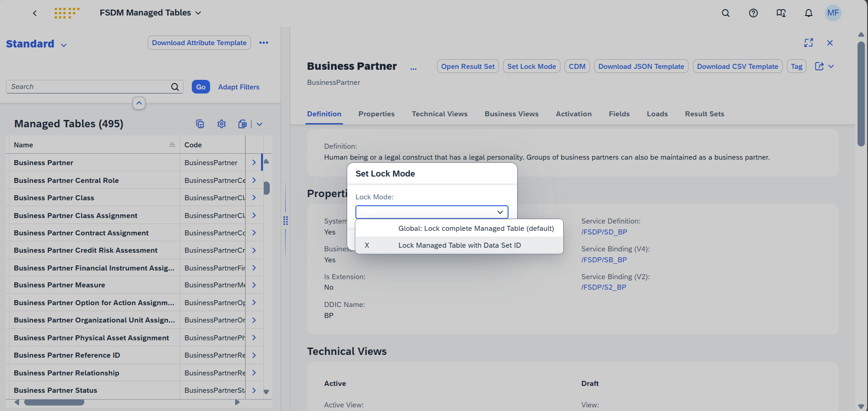This screenshot has width=868, height=411.
Task: Switch to the Loads tab
Action: [x=657, y=114]
